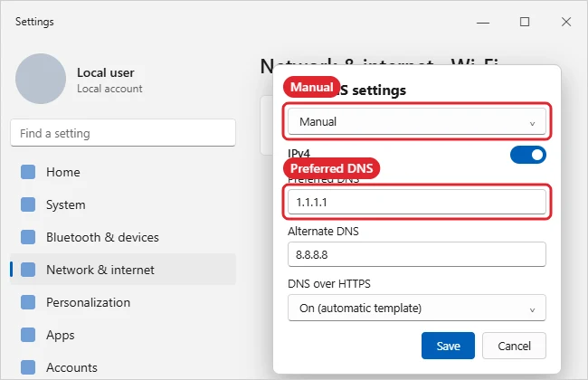
Task: Minimize the Settings window
Action: (483, 22)
